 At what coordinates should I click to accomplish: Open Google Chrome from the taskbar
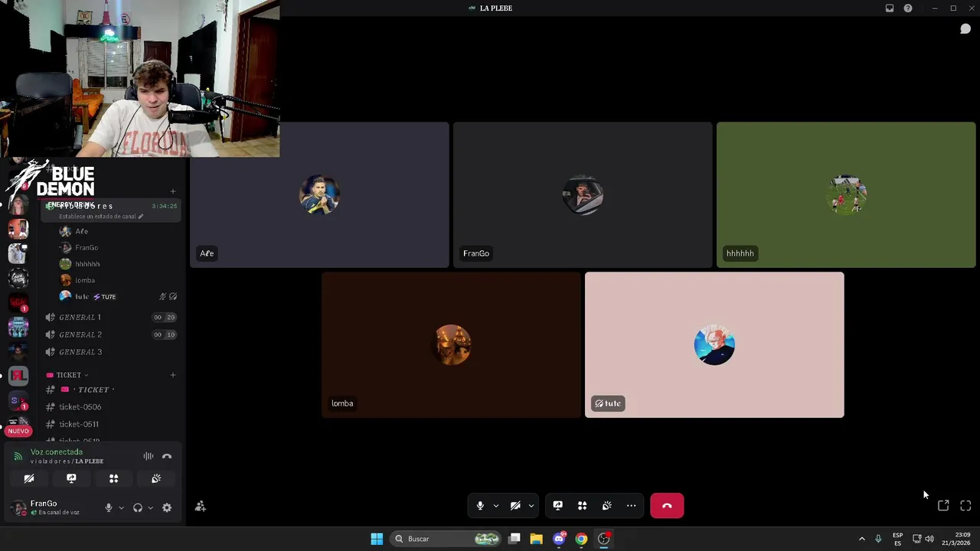click(x=582, y=539)
